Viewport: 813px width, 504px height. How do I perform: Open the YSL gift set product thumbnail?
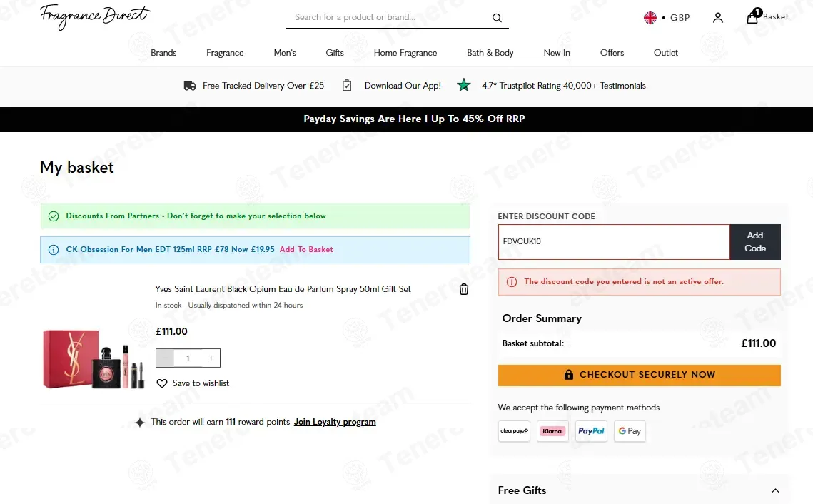click(94, 359)
